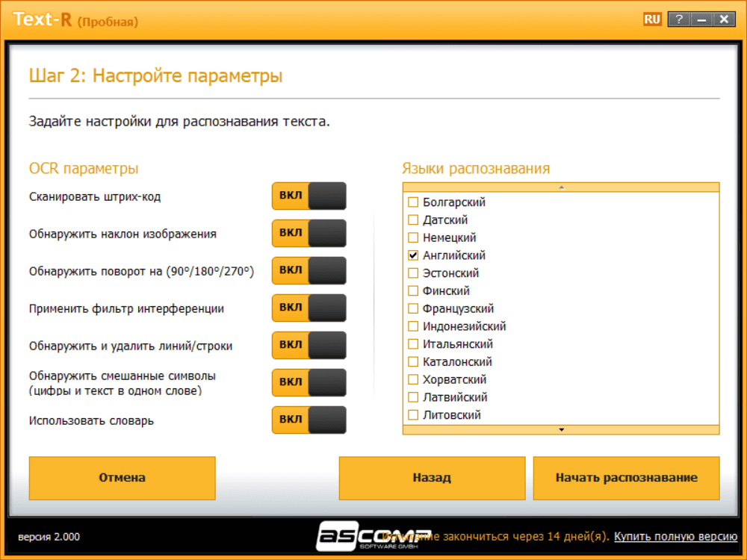Uncheck the Английский language checkbox
Screen dimensions: 747x560
[413, 255]
